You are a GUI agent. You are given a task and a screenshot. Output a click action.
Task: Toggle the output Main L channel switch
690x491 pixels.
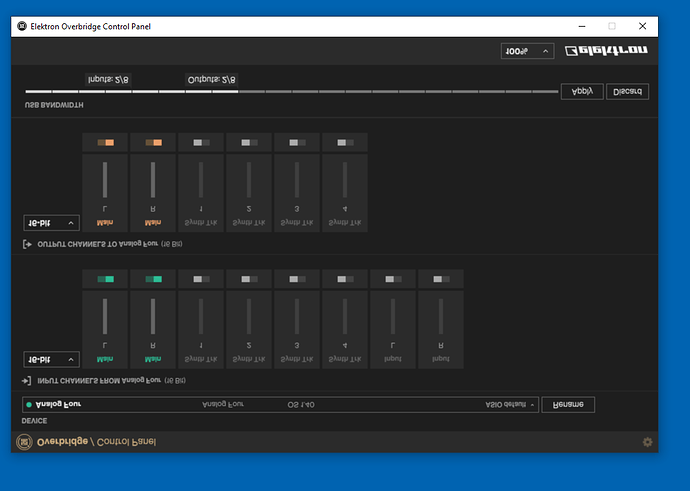tap(105, 143)
